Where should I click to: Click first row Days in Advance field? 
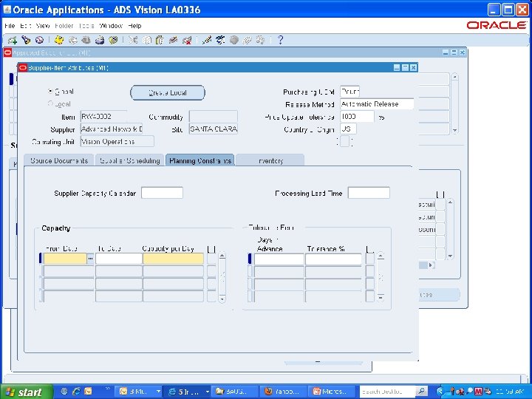(279, 259)
